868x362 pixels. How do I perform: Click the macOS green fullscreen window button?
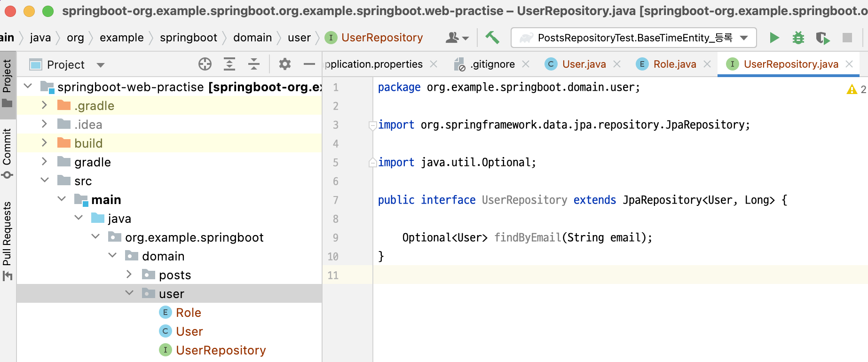tap(48, 11)
